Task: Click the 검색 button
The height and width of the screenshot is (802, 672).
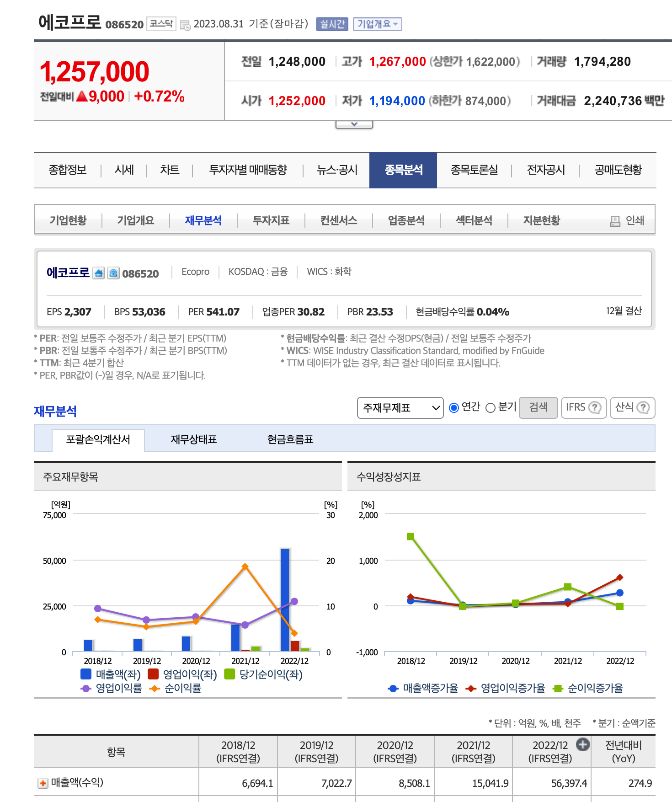Action: [539, 407]
